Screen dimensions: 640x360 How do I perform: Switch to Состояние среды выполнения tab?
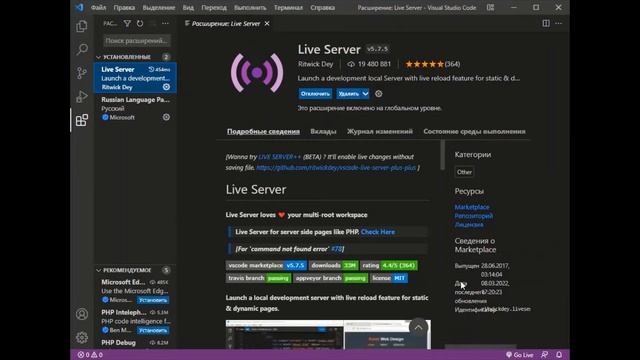pos(474,131)
